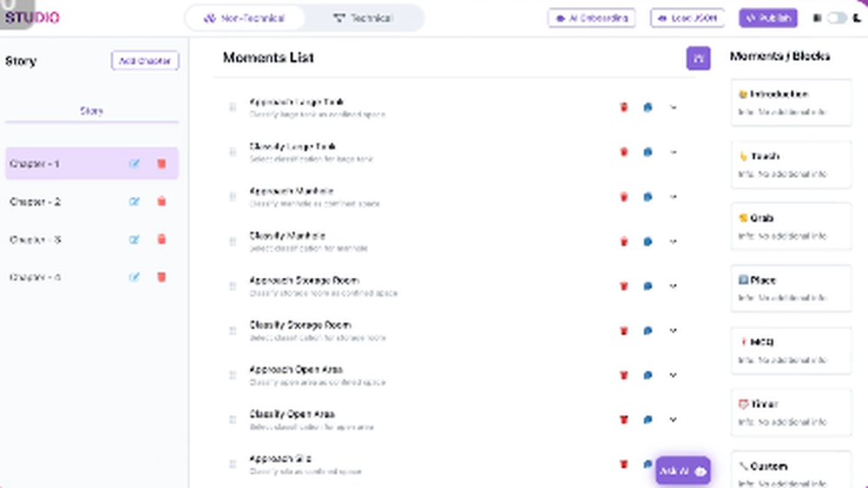Click the Publish button
Screen dimensions: 868x488
(767, 17)
